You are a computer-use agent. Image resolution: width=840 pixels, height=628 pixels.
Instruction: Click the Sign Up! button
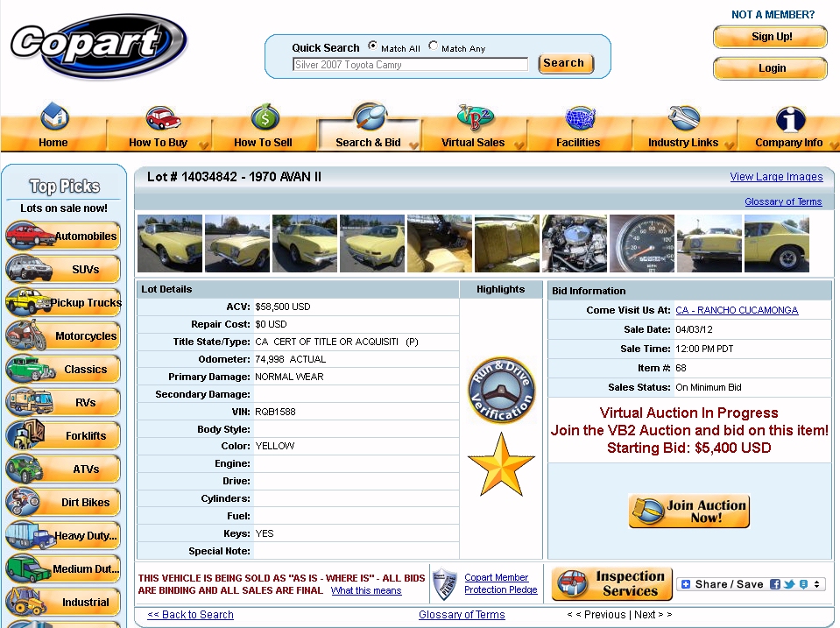770,37
